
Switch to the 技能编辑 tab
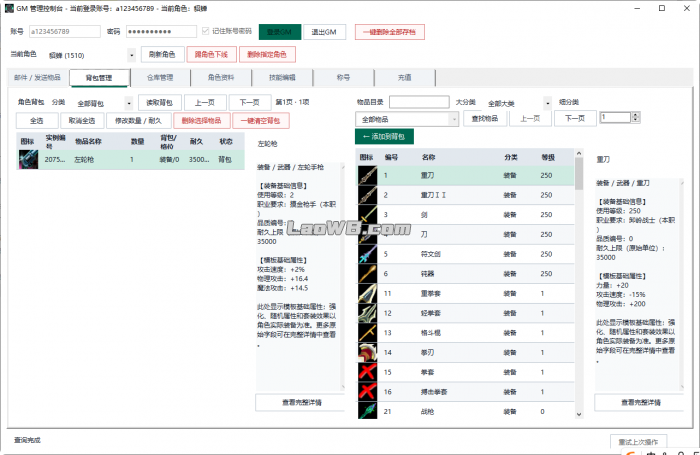coord(282,77)
